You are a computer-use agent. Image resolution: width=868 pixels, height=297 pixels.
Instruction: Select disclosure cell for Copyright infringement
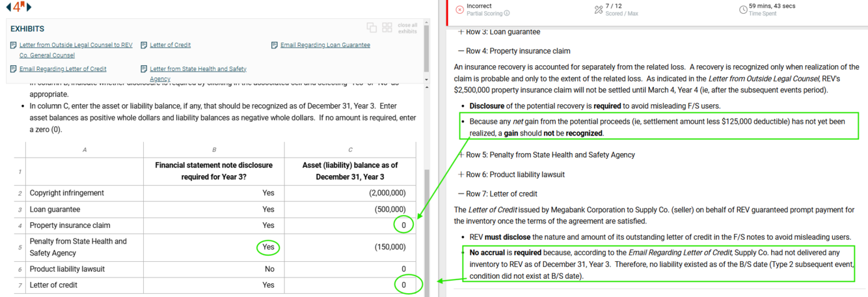coord(213,193)
